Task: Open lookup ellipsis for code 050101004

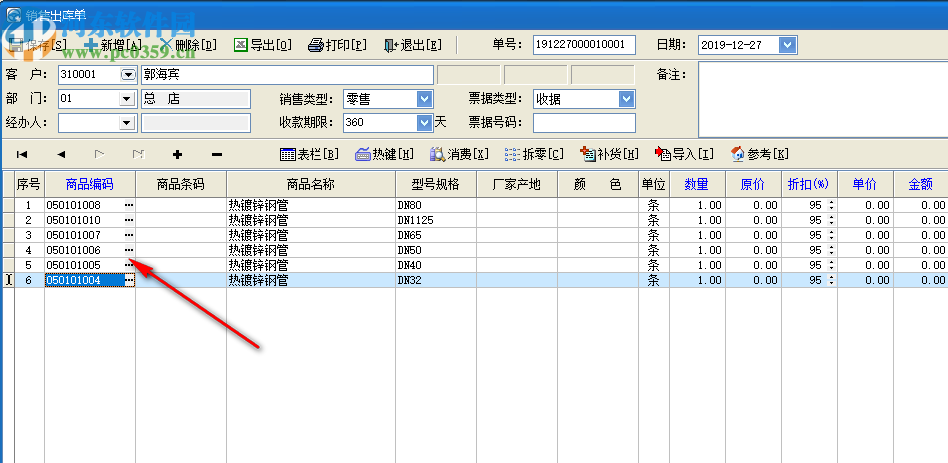Action: (x=129, y=280)
